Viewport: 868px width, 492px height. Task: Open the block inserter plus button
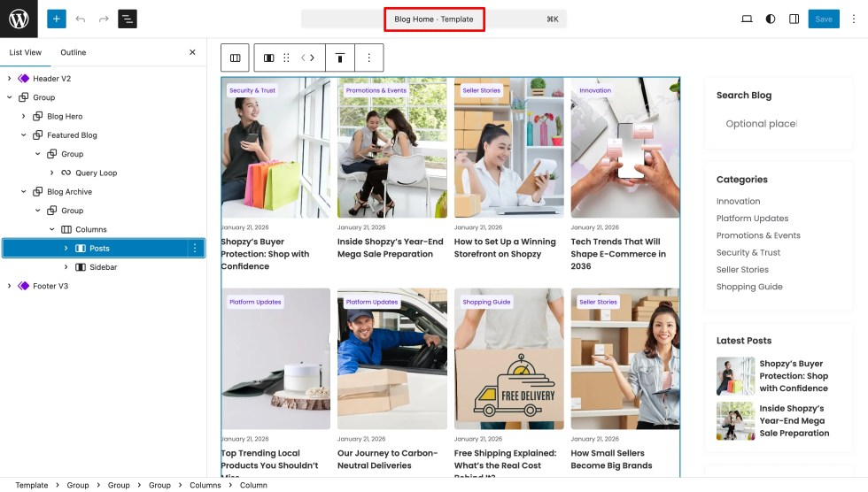point(57,19)
